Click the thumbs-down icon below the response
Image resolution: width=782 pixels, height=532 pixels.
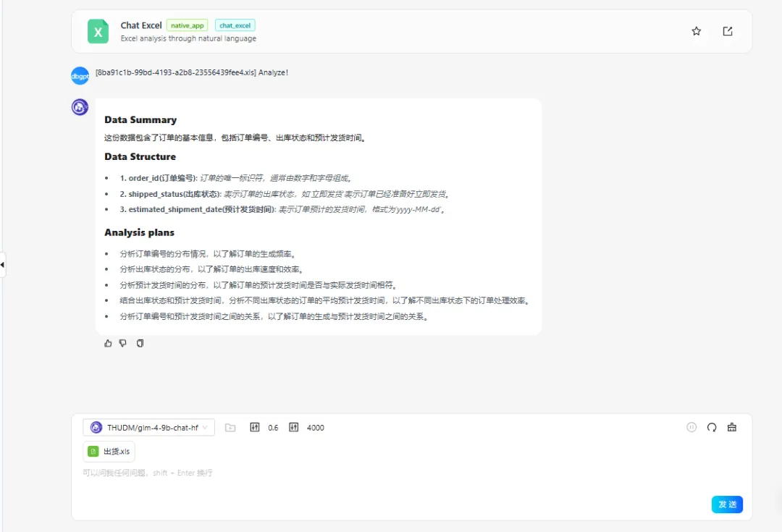(x=123, y=343)
